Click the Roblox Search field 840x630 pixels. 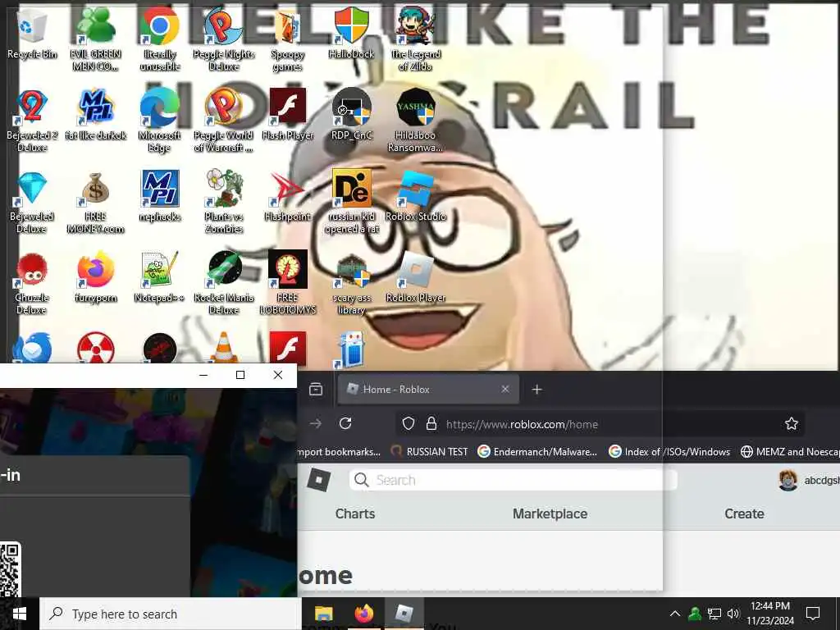pos(514,480)
